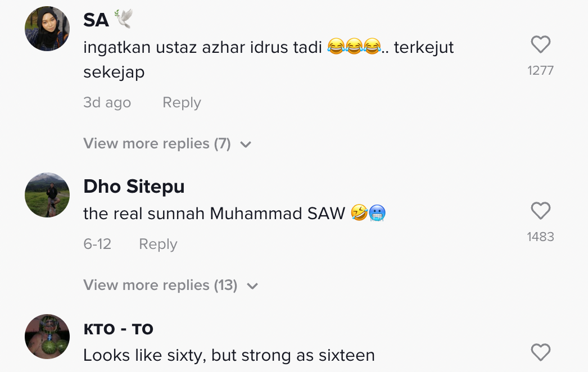
Task: Like Dho Sitepu's comment with the heart
Action: [x=540, y=211]
